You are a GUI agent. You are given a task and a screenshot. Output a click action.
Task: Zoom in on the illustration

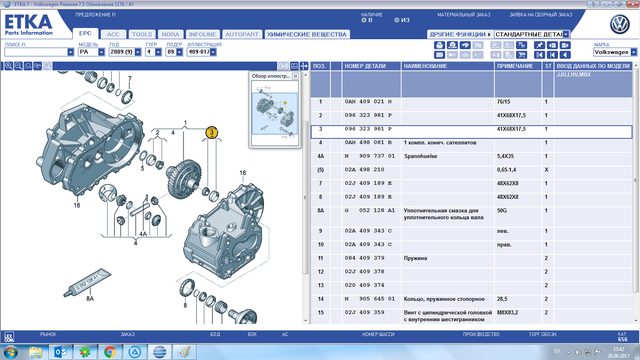click(x=8, y=66)
